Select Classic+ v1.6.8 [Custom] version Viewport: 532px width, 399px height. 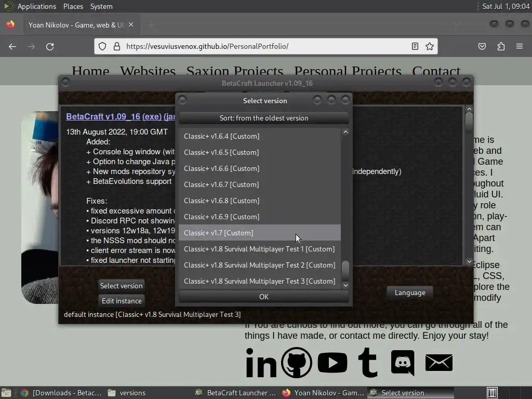pos(260,201)
